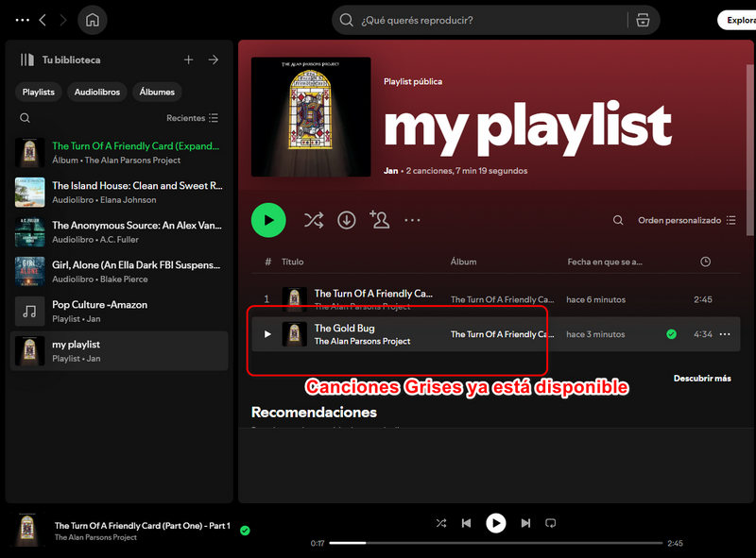Click the Home icon

tap(90, 20)
